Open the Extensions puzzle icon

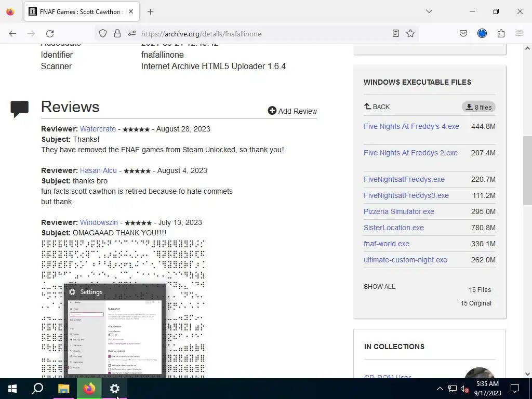[x=501, y=33]
